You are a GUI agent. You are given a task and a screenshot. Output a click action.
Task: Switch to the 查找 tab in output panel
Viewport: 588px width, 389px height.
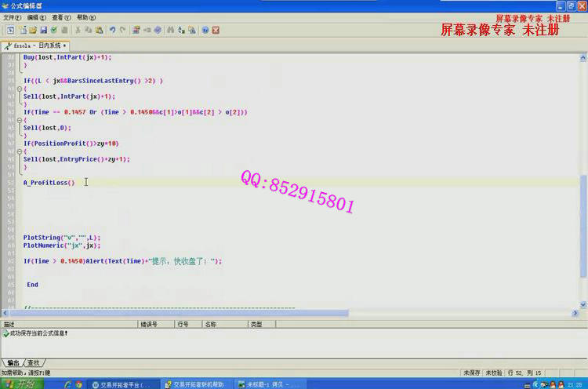(x=33, y=363)
